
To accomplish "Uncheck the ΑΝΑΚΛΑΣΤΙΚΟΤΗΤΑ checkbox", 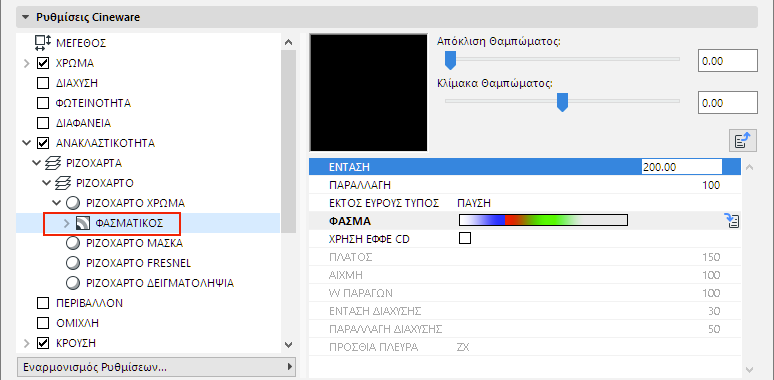I will (43, 143).
